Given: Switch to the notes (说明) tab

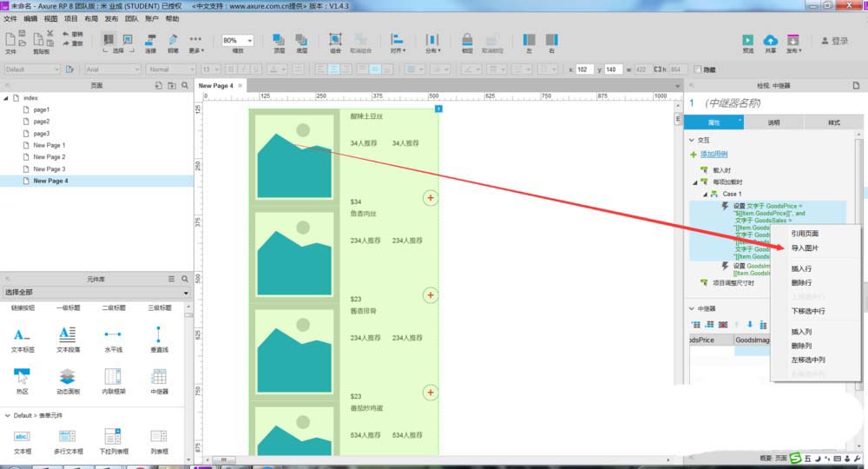Looking at the screenshot, I should pos(773,122).
